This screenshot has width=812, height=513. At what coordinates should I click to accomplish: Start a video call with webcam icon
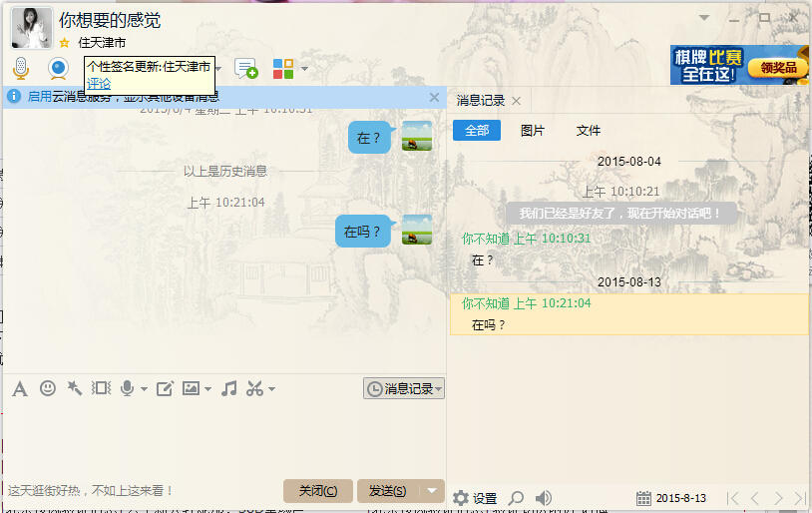[59, 68]
